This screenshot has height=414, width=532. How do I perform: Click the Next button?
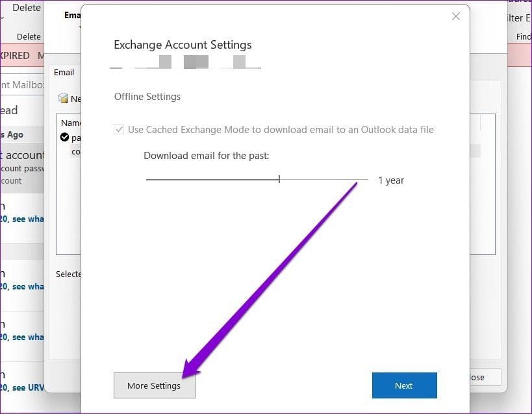pyautogui.click(x=404, y=385)
